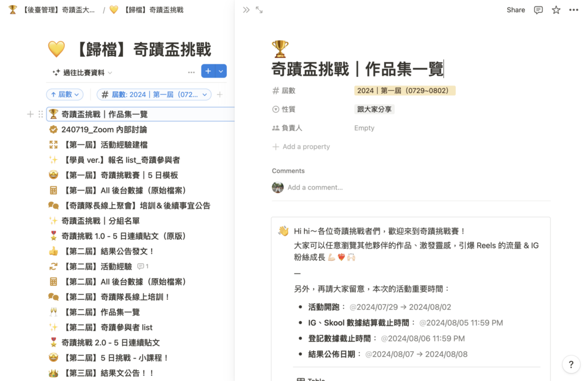Click the Add a comment field
Viewport: 588px width, 381px height.
315,187
